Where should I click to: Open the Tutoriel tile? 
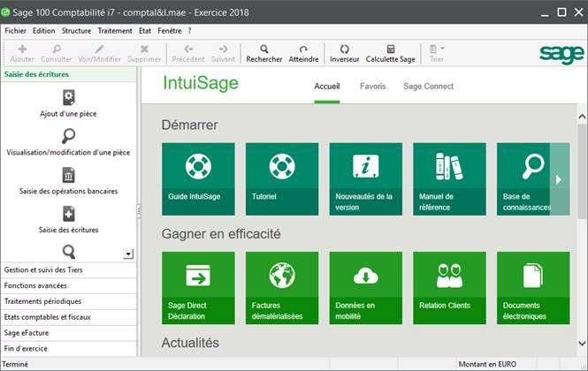click(282, 179)
